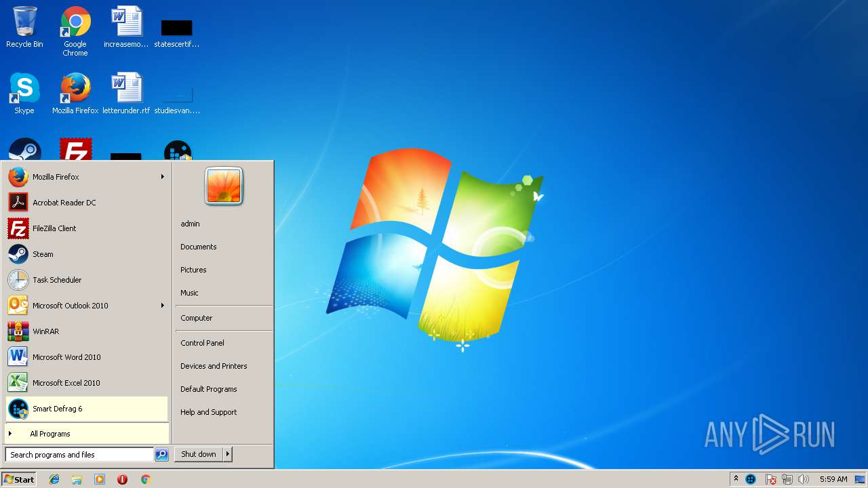The width and height of the screenshot is (868, 488).
Task: Select letterunder.rtf on the desktop
Action: coord(126,94)
